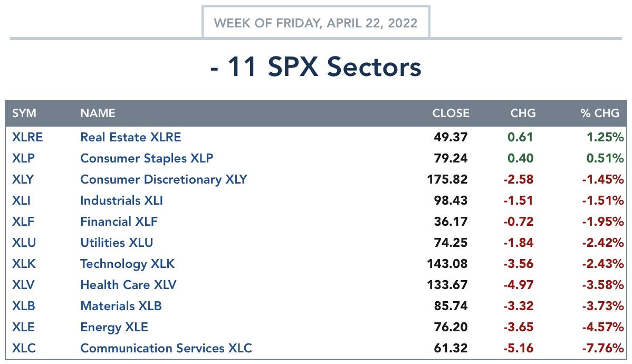Click the XLI symbol link
The height and width of the screenshot is (364, 632).
tap(21, 200)
